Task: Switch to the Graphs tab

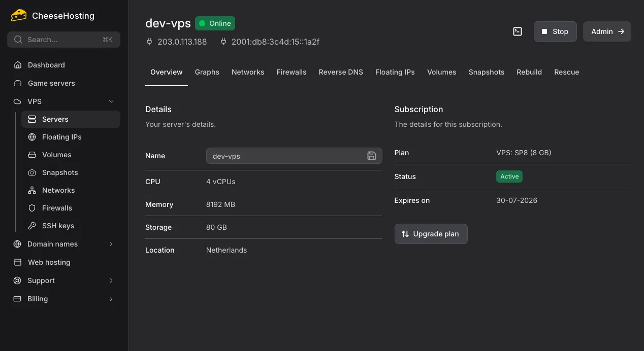Action: 207,72
